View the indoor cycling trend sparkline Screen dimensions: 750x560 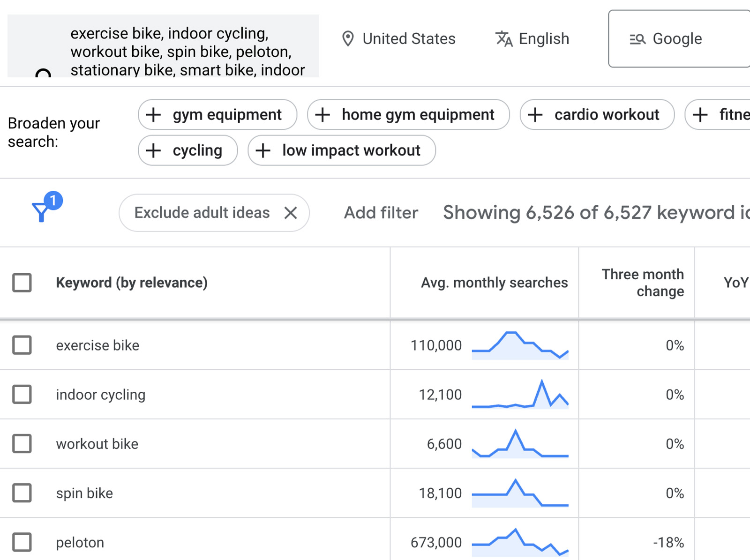(x=520, y=395)
